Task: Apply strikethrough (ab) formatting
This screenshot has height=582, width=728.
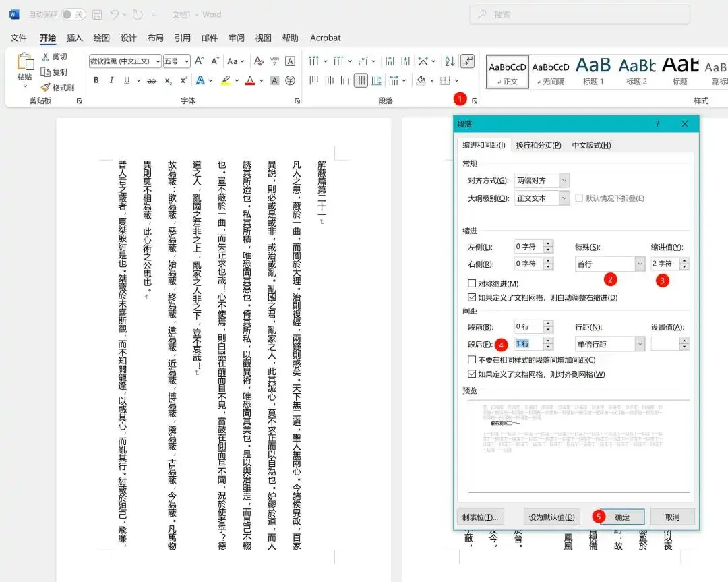Action: [x=152, y=80]
